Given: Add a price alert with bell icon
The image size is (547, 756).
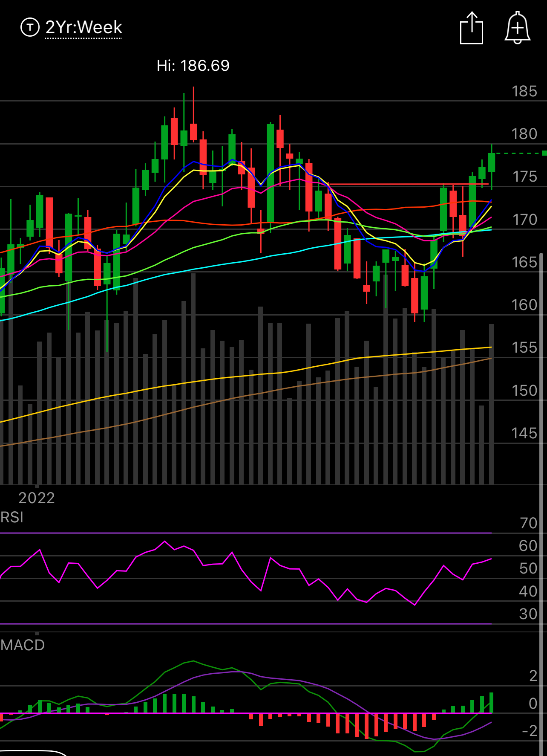Looking at the screenshot, I should (517, 28).
